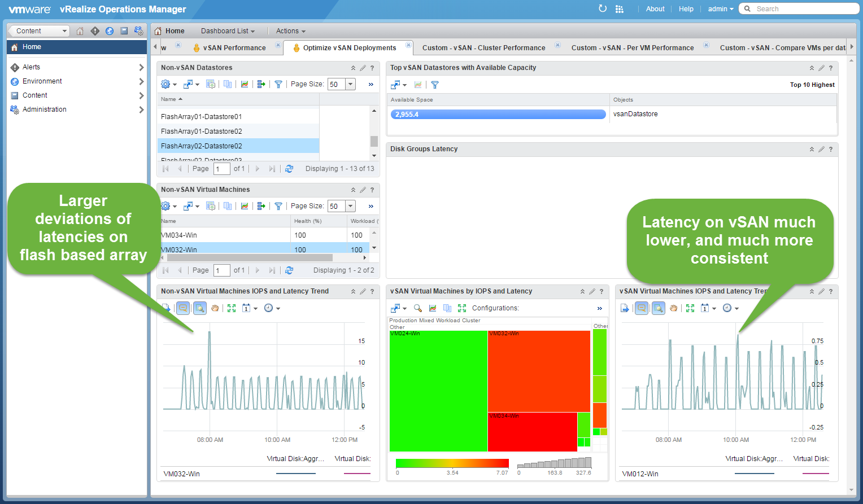This screenshot has width=863, height=504.
Task: Click magnifier icon in vSAN VMs heatmap toolbar
Action: pos(418,308)
